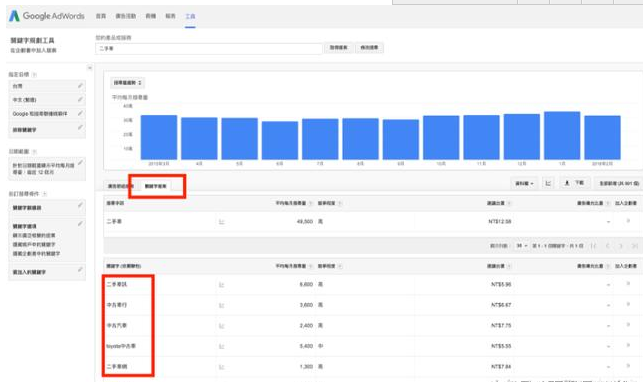Click the pencil icon beside 中文 (繁體) language
Viewport: 643px width, 382px height.
(x=80, y=99)
